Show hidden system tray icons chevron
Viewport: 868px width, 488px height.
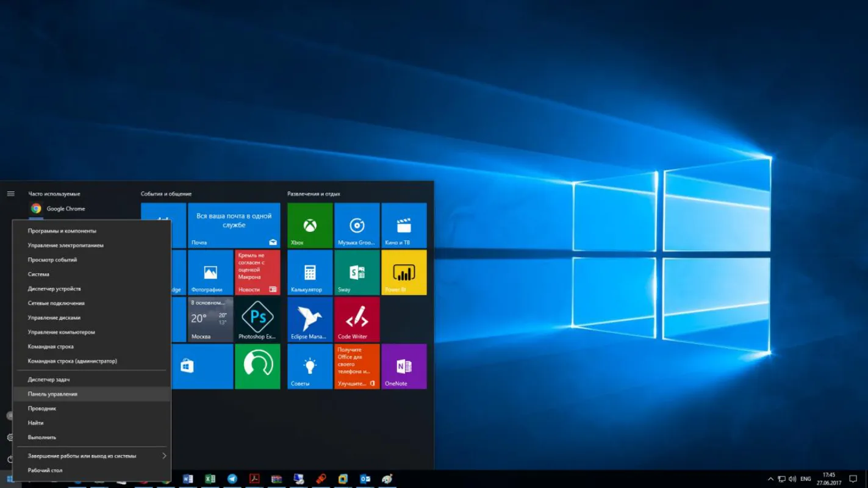pos(770,479)
